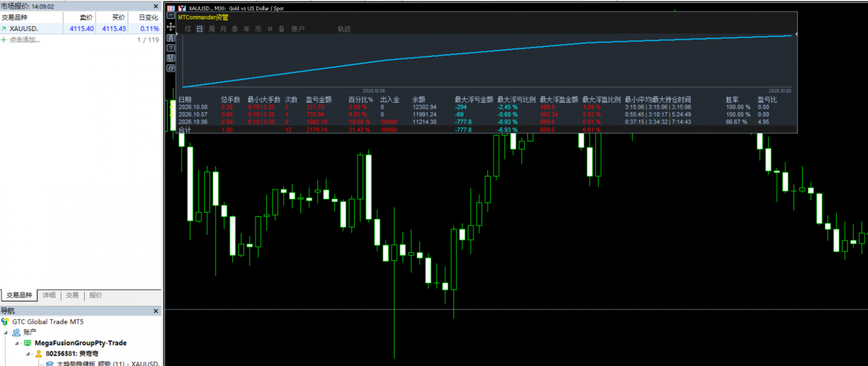Image resolution: width=868 pixels, height=366 pixels.
Task: Collapse the MTCommander panel with minus button
Action: pyautogui.click(x=171, y=15)
